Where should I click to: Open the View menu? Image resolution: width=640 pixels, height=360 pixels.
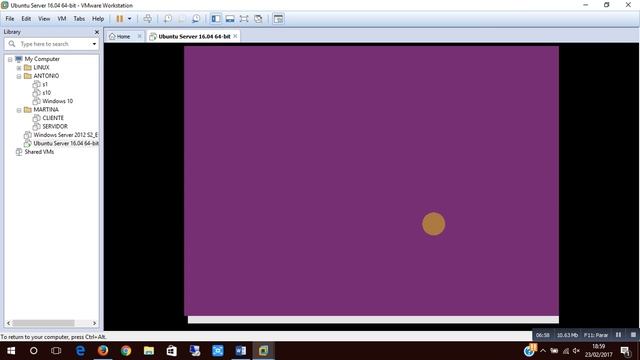click(44, 19)
